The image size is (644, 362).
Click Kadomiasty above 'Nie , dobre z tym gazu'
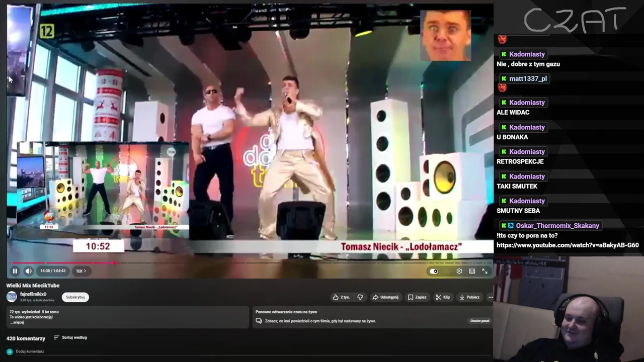pyautogui.click(x=527, y=54)
